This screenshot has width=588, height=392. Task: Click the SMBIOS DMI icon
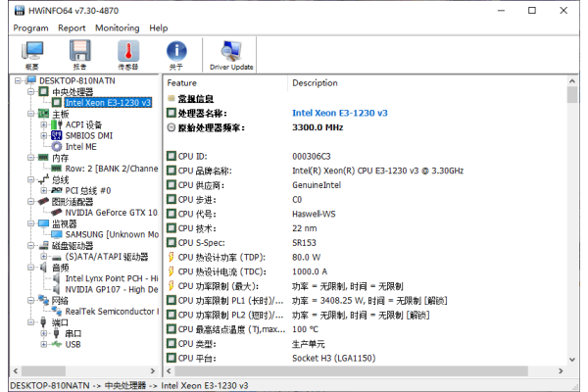click(57, 135)
